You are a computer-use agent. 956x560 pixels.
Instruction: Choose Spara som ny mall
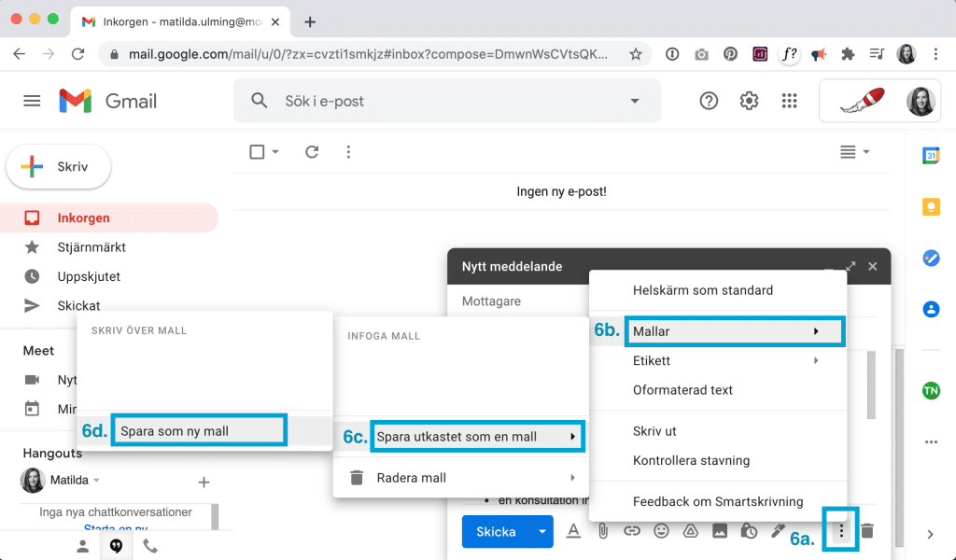tap(198, 431)
